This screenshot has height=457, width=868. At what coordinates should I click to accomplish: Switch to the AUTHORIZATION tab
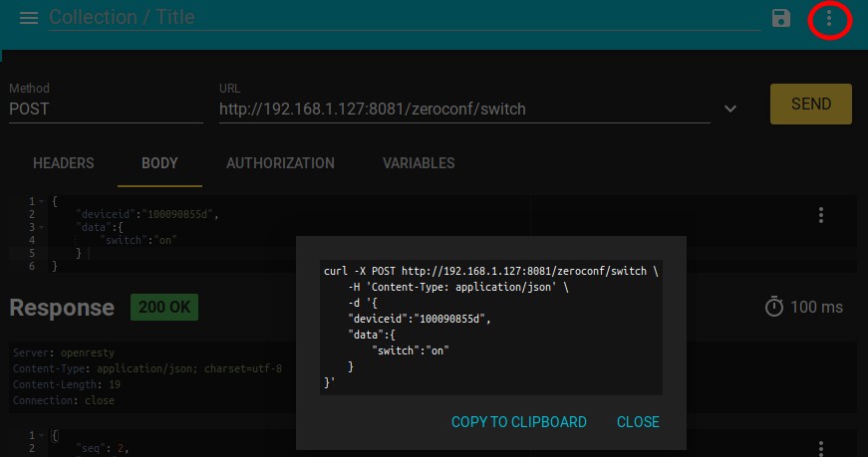pyautogui.click(x=280, y=163)
